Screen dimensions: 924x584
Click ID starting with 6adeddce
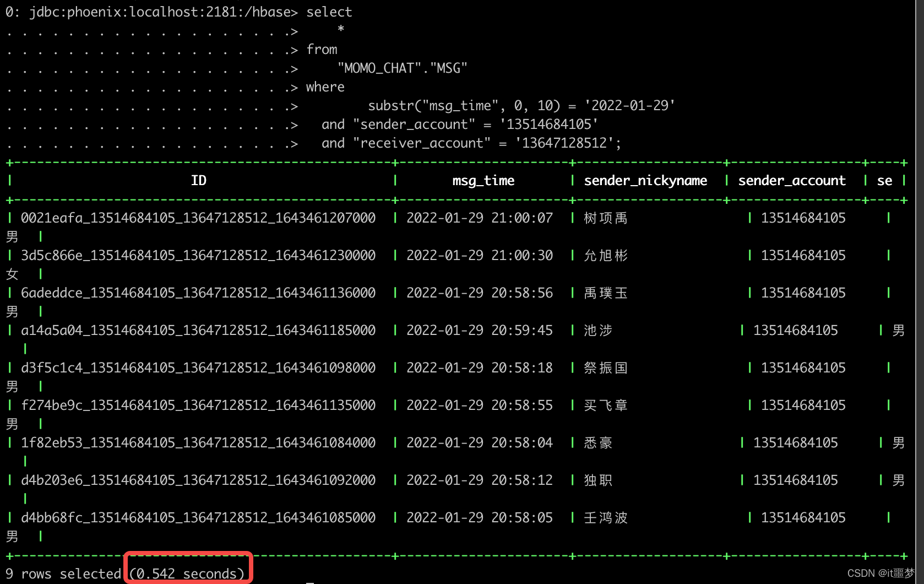pyautogui.click(x=198, y=293)
